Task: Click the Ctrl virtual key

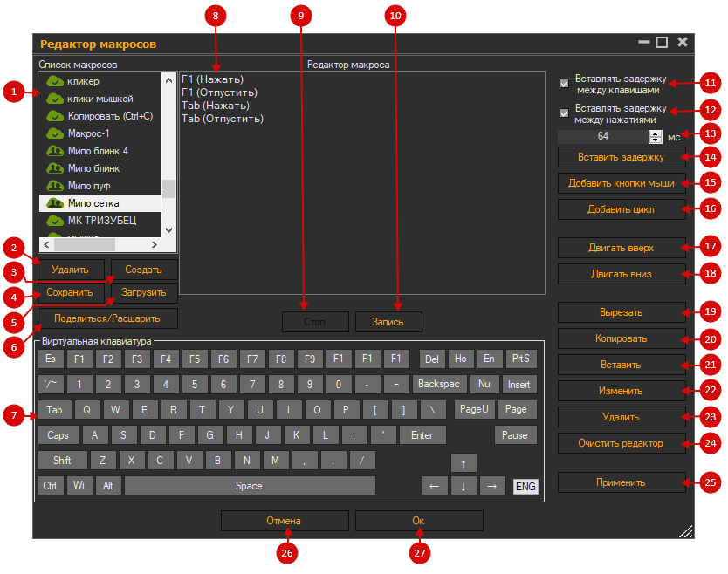Action: pos(51,486)
